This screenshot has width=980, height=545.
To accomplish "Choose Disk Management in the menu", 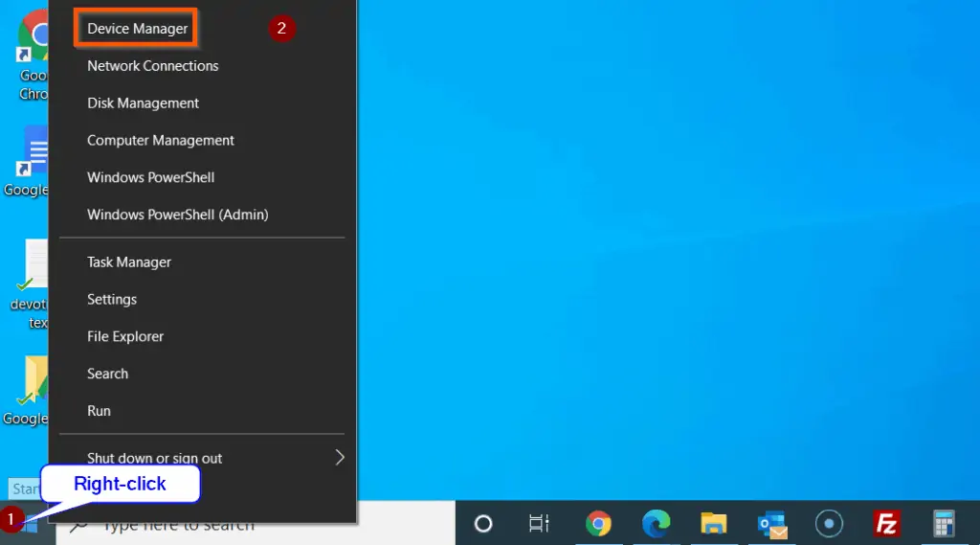I will coord(143,103).
